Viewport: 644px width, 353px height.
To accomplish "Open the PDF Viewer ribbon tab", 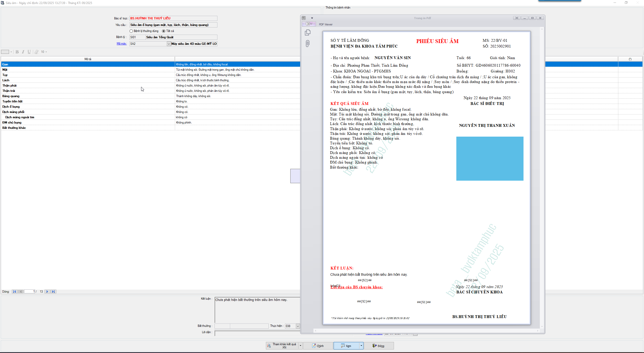I will click(326, 24).
